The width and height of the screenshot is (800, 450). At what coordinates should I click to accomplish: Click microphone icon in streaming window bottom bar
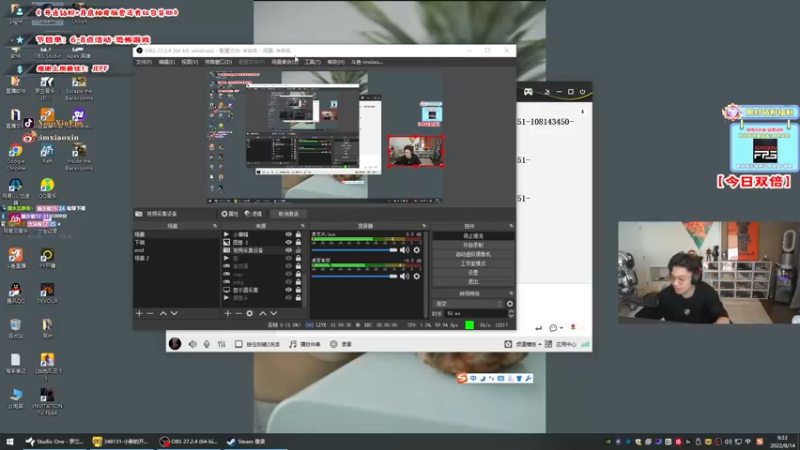pos(207,344)
